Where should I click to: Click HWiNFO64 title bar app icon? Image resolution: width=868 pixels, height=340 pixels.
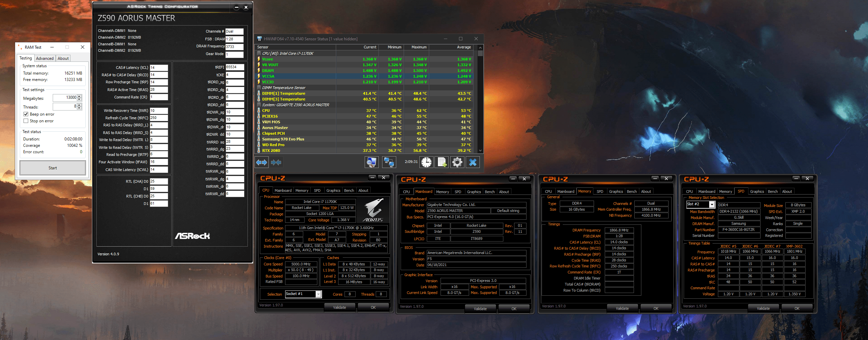260,39
